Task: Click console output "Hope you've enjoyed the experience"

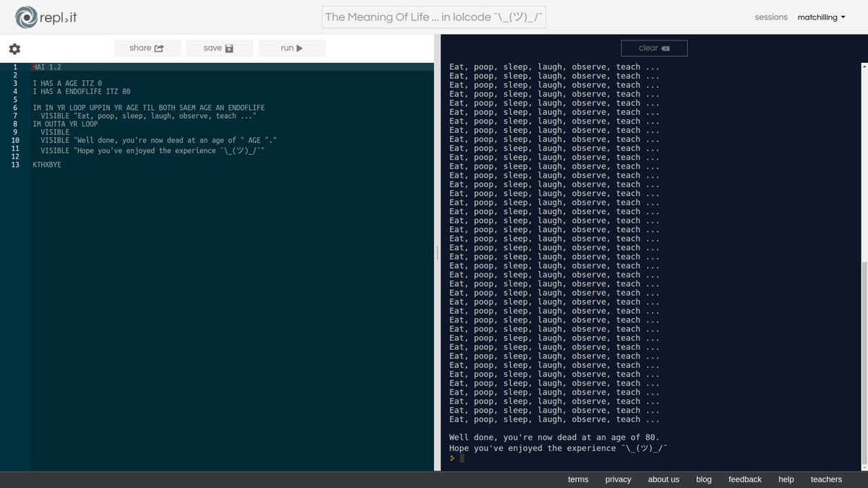Action: coord(558,448)
